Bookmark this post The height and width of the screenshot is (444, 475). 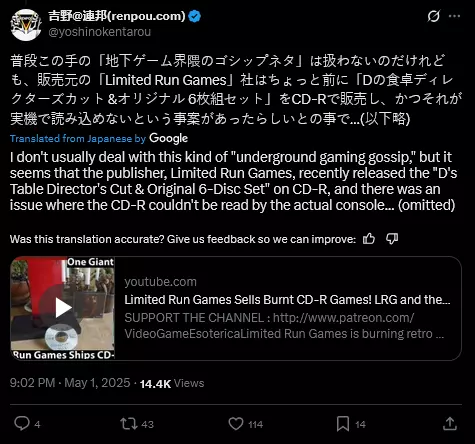click(x=343, y=424)
